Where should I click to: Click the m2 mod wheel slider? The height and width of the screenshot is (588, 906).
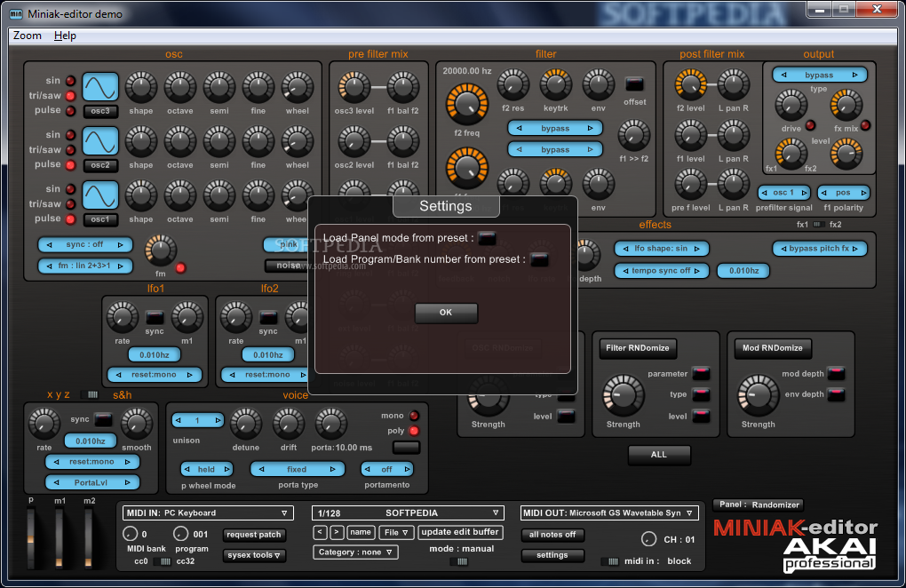[x=88, y=537]
